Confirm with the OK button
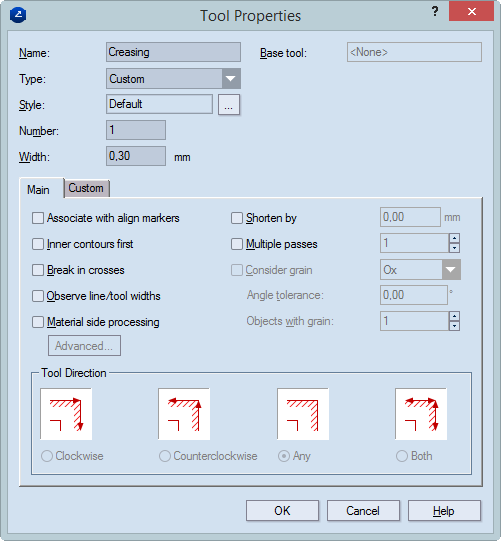 point(282,511)
